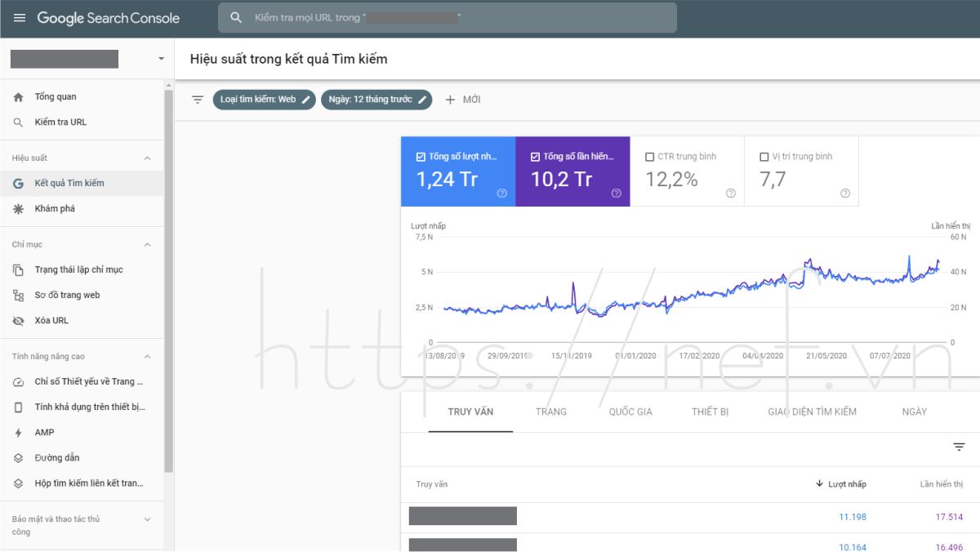Viewport: 980px width, 552px height.
Task: Click the URL inspection search field
Action: pyautogui.click(x=449, y=17)
